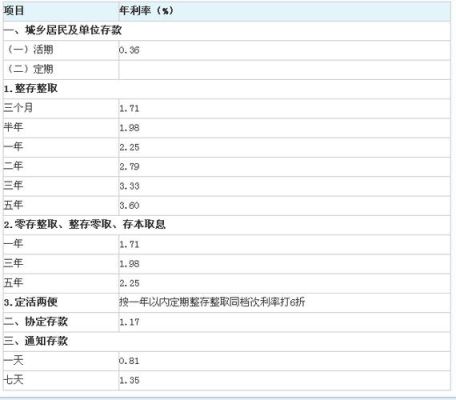Select the 3.33 rate value
The width and height of the screenshot is (456, 400).
(129, 186)
